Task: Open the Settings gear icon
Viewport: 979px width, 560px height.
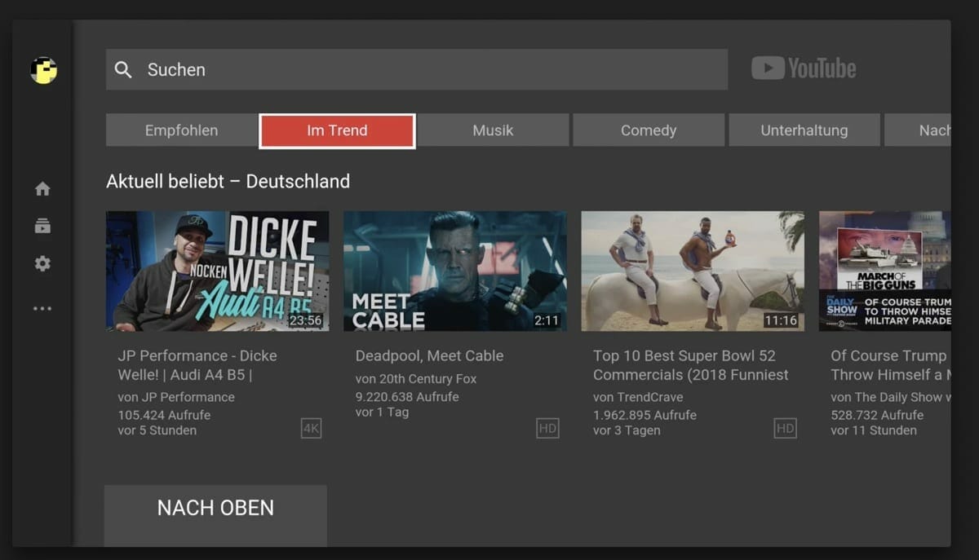Action: (x=42, y=263)
